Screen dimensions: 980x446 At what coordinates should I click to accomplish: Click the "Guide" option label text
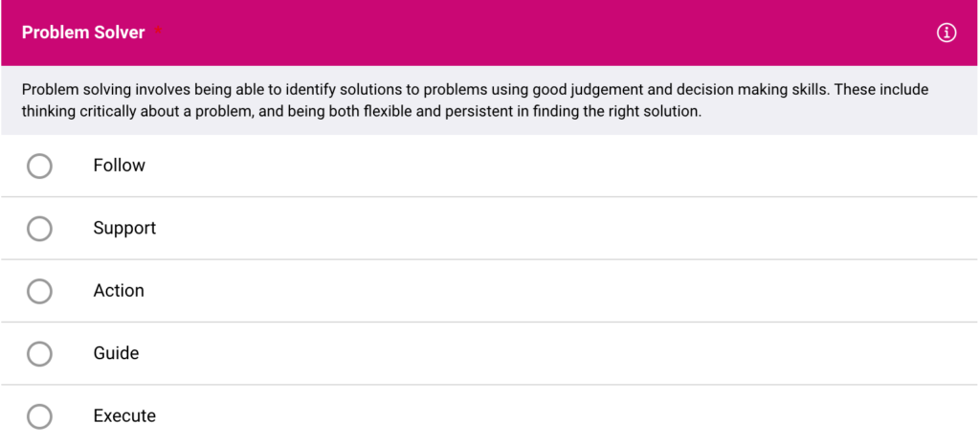[x=116, y=353]
